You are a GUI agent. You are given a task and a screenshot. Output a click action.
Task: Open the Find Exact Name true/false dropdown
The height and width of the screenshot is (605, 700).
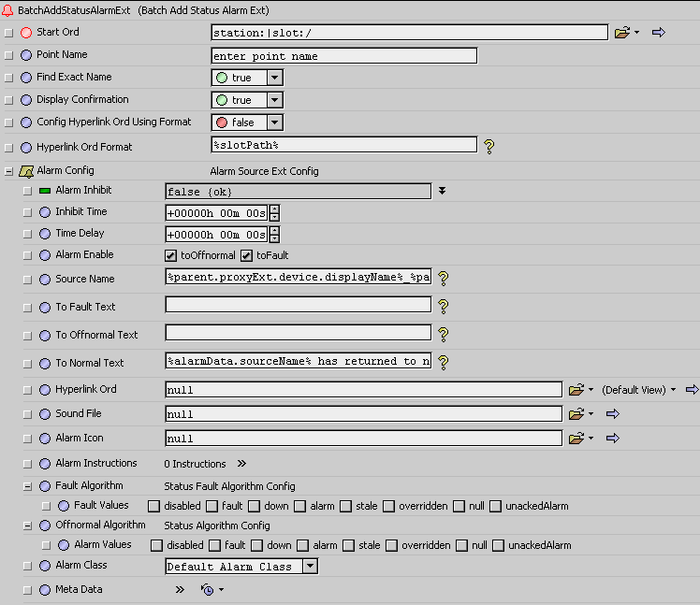[274, 78]
